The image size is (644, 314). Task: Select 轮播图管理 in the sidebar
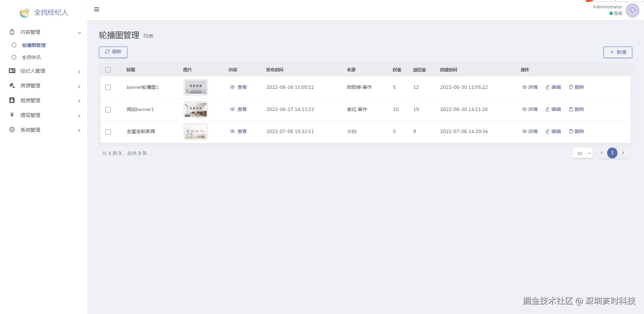click(34, 45)
